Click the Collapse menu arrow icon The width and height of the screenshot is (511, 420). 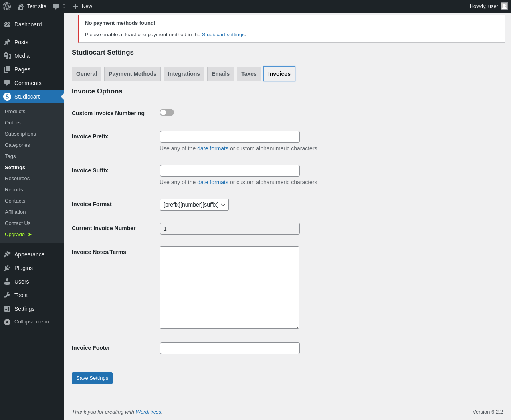pyautogui.click(x=7, y=322)
